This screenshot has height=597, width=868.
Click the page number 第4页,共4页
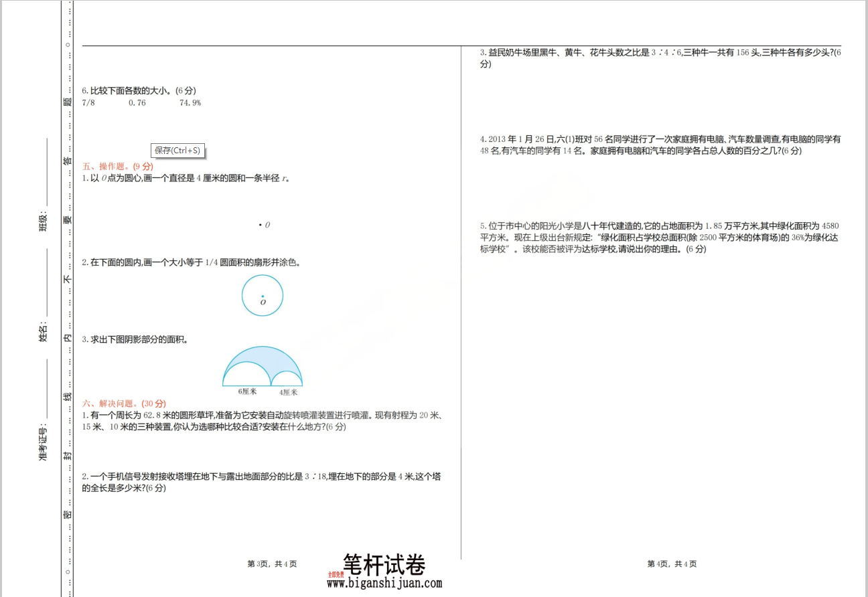(x=670, y=564)
